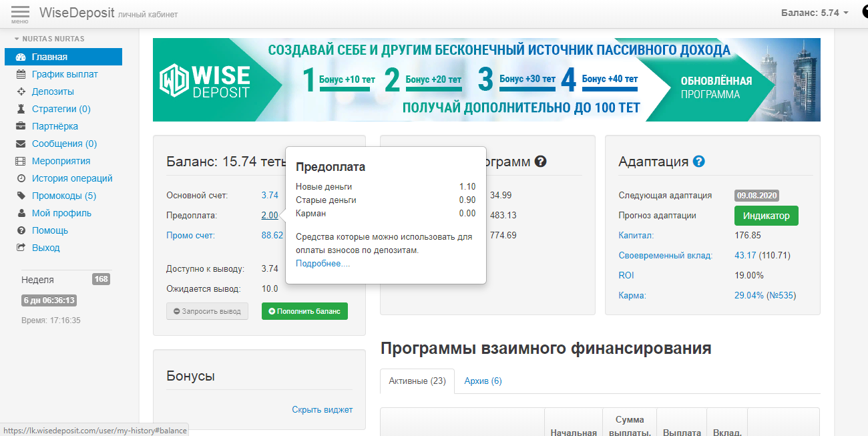Image resolution: width=868 pixels, height=436 pixels.
Task: Click the Промо счет link
Action: point(190,235)
